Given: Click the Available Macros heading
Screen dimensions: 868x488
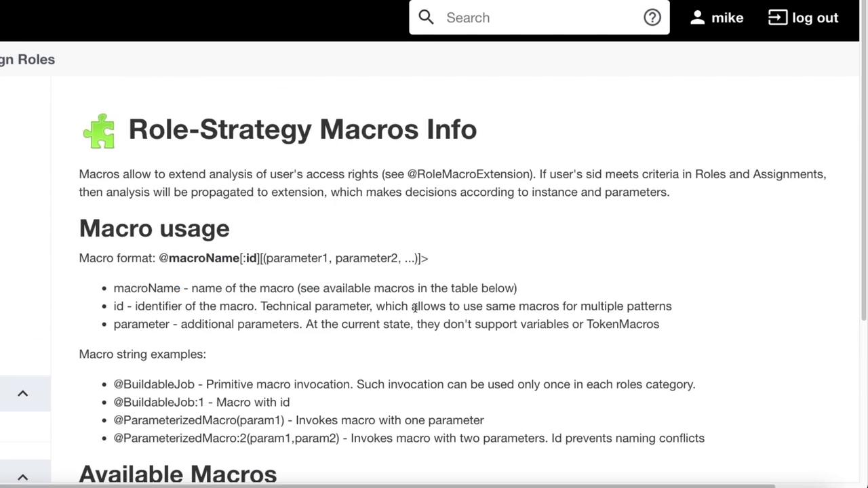Looking at the screenshot, I should pos(178,474).
